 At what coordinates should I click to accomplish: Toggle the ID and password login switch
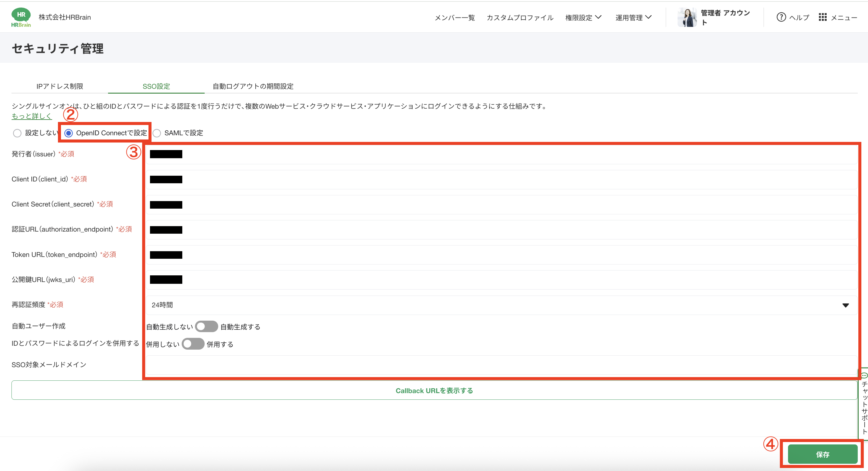click(193, 344)
